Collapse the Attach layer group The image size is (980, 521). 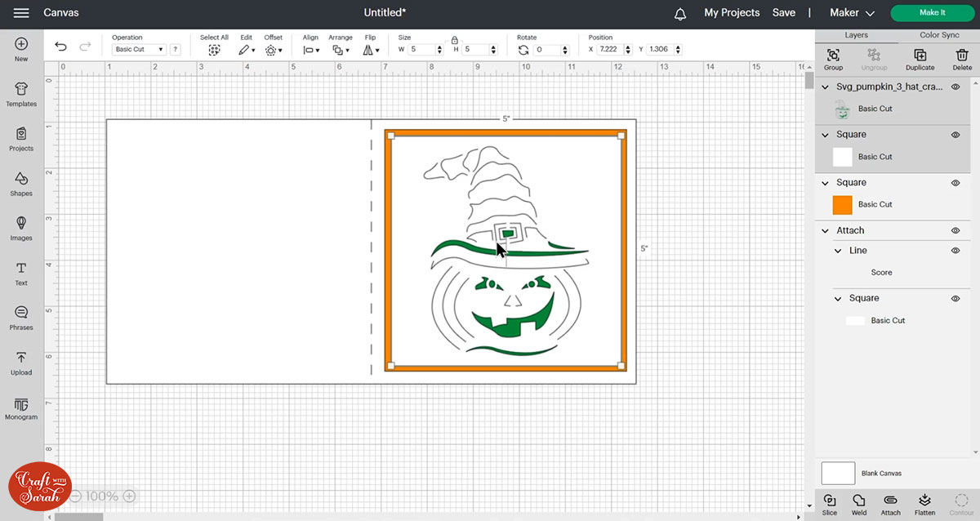pos(825,231)
